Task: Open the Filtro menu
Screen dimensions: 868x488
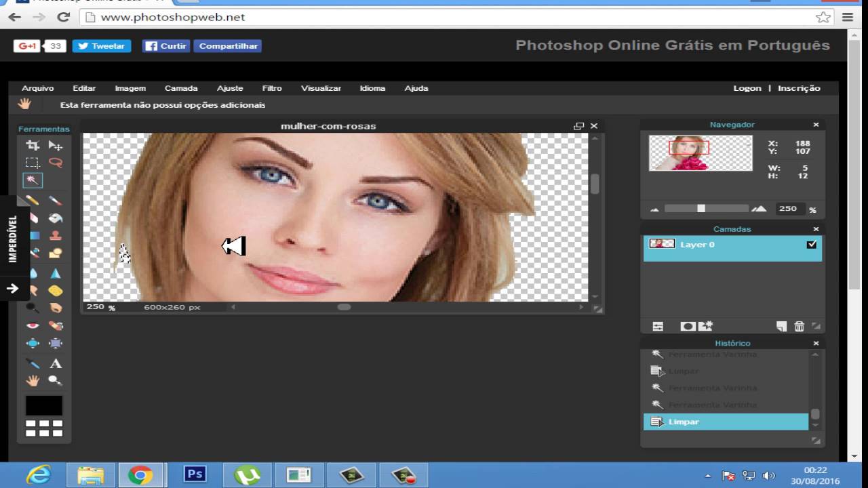Action: (272, 88)
